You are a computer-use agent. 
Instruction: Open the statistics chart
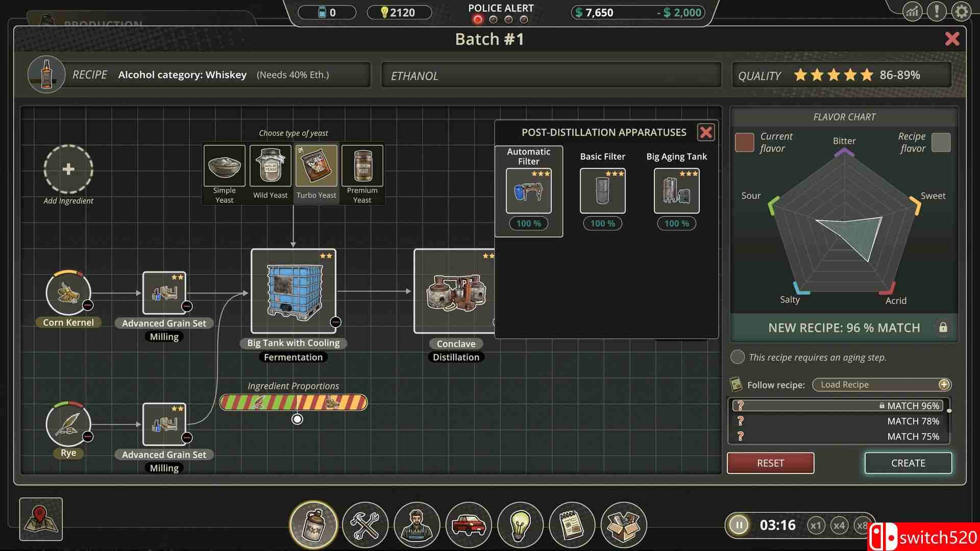pos(912,11)
